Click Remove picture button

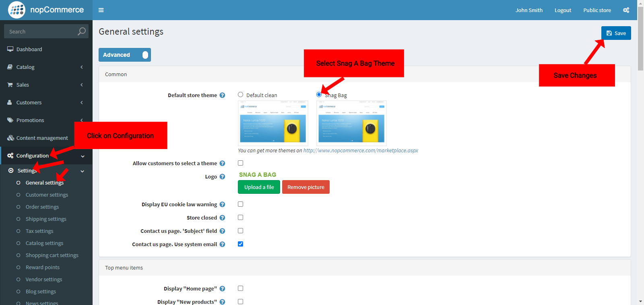pos(306,187)
